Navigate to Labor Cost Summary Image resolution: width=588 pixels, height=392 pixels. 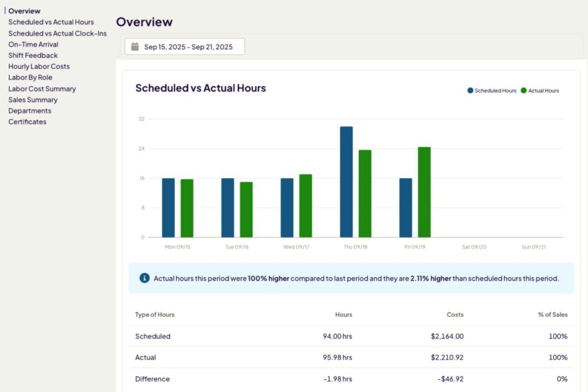point(42,89)
